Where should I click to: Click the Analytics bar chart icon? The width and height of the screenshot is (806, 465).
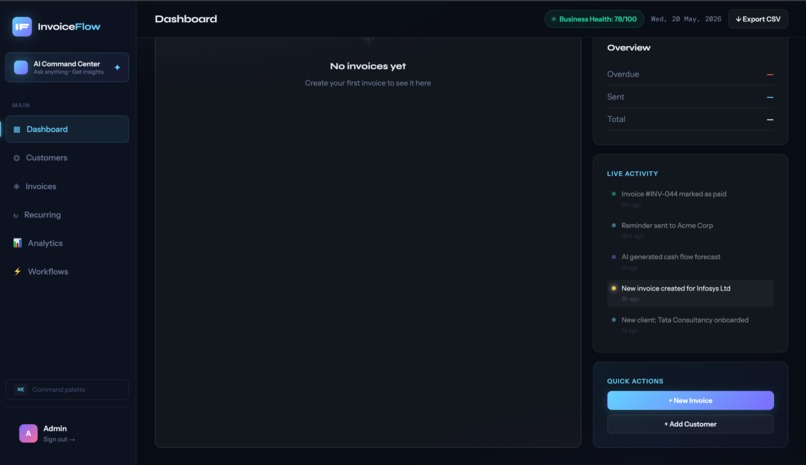tap(17, 243)
